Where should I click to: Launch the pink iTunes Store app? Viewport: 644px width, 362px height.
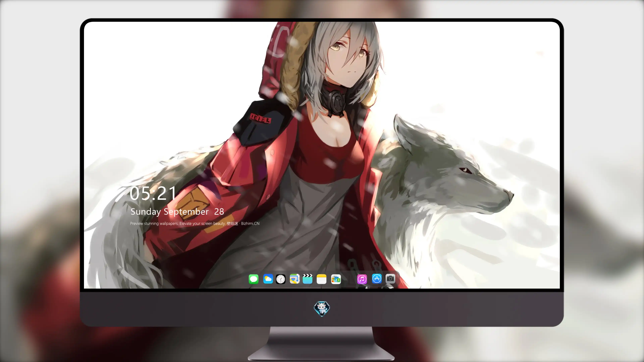(362, 279)
